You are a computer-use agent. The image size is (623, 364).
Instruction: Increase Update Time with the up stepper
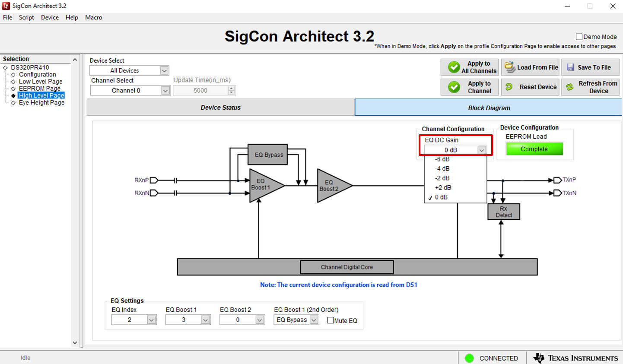pos(232,89)
